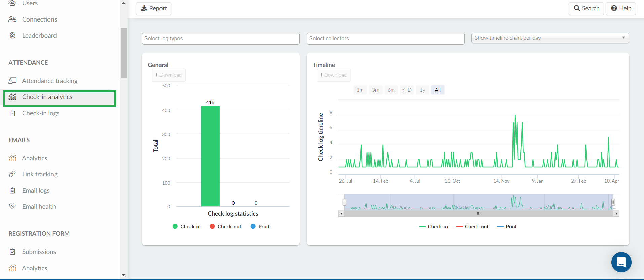Click the green 416 Check-in bar

210,156
